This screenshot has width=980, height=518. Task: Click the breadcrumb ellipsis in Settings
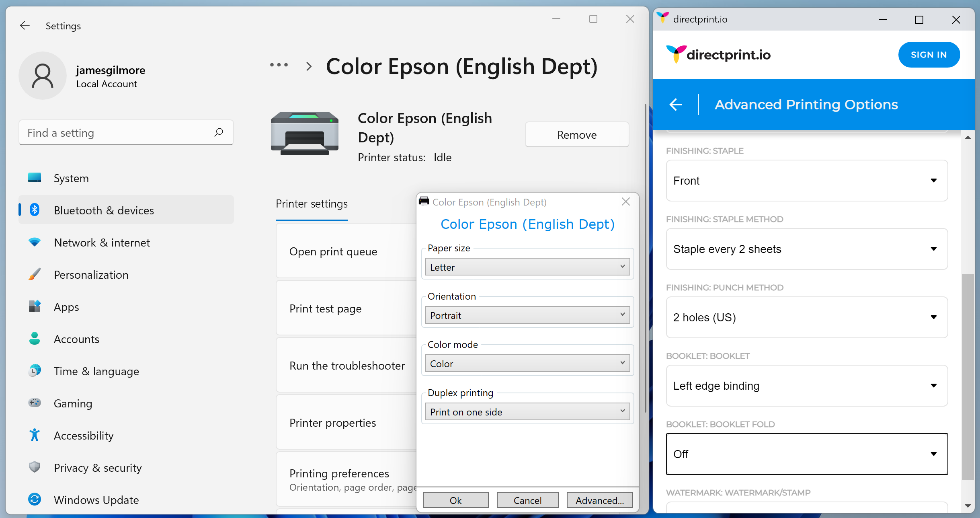point(279,65)
